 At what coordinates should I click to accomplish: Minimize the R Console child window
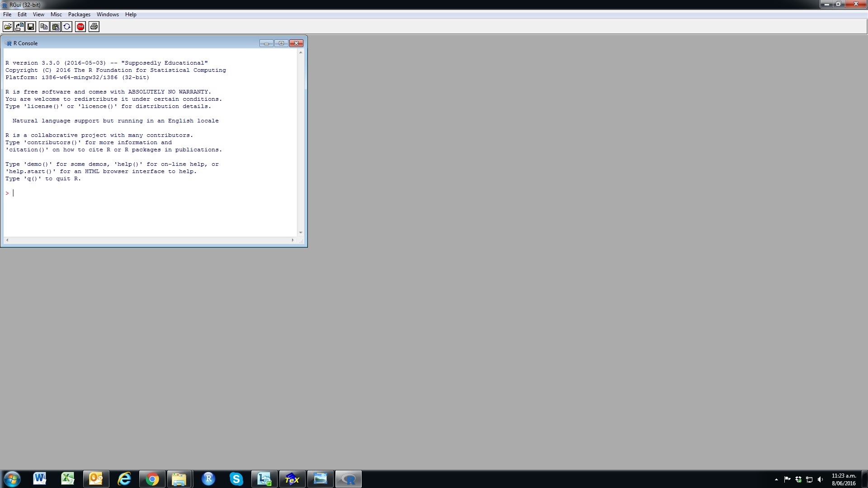pyautogui.click(x=266, y=43)
